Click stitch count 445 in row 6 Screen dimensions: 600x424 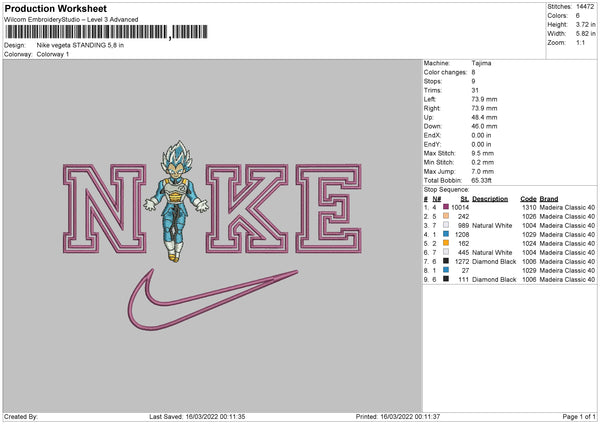(x=463, y=253)
